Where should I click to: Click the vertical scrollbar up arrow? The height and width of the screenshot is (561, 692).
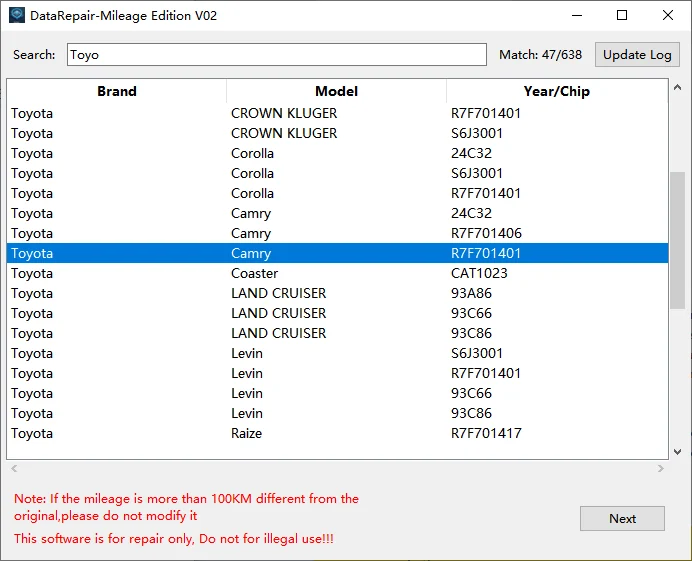677,87
